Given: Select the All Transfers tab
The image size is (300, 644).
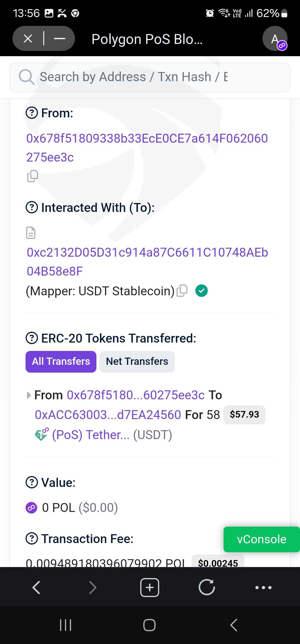Looking at the screenshot, I should (61, 361).
